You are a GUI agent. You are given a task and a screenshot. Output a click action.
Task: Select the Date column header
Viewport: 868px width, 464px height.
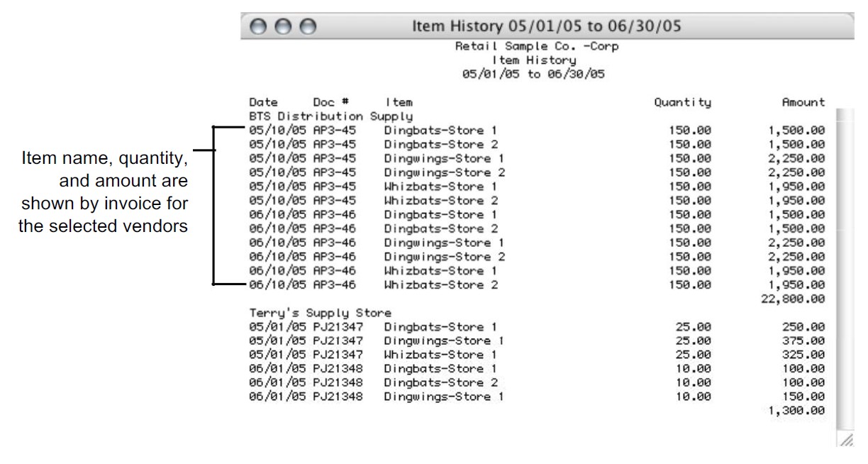(263, 103)
